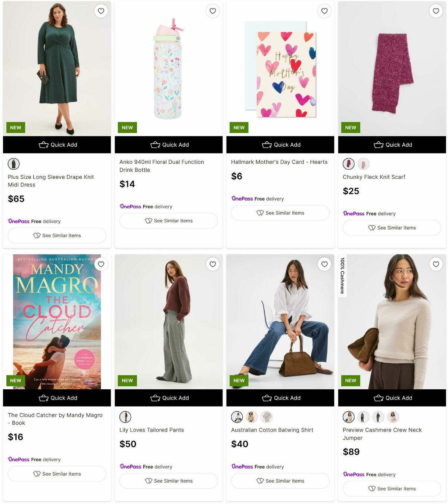This screenshot has width=448, height=504.
Task: Open the Anko 940ml Floral Drink Bottle product page
Action: pos(162,166)
